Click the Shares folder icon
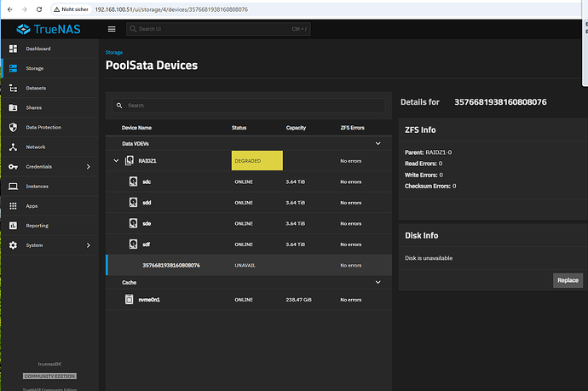 coord(13,107)
